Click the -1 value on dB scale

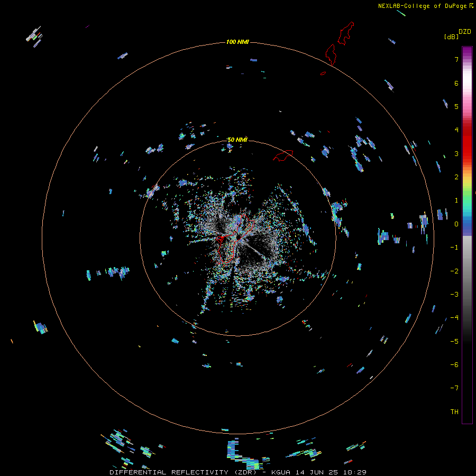tap(454, 248)
